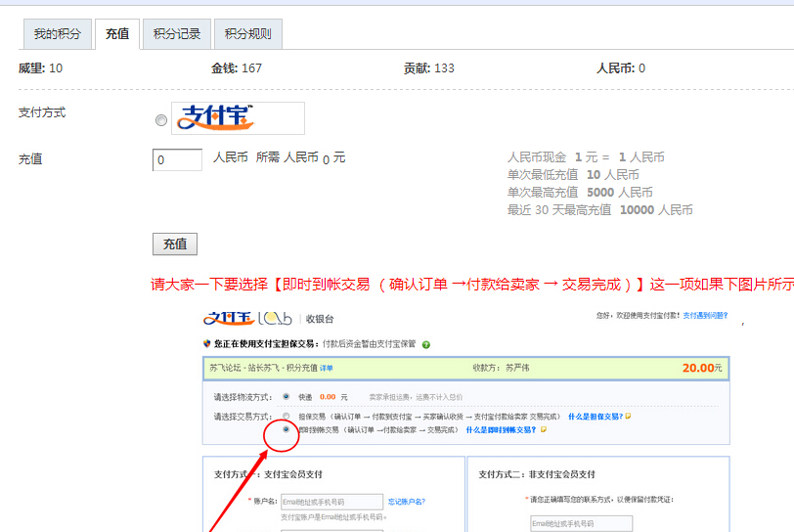This screenshot has height=532, width=794.
Task: Click the 账户名 Email input field
Action: (x=331, y=502)
